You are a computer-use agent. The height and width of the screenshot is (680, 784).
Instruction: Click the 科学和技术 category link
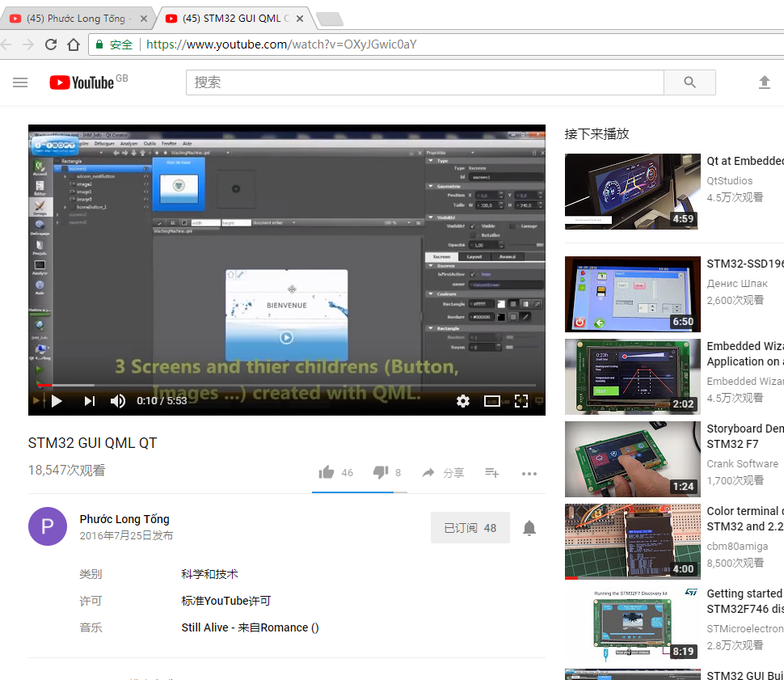(x=209, y=574)
